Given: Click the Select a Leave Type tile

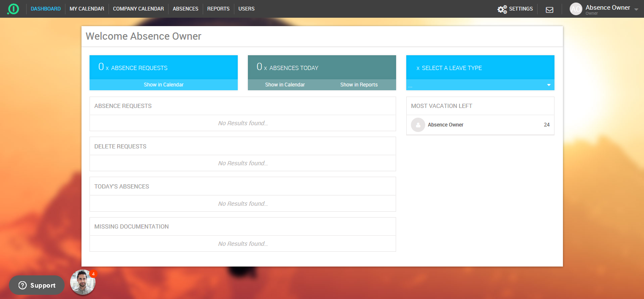Looking at the screenshot, I should (480, 67).
